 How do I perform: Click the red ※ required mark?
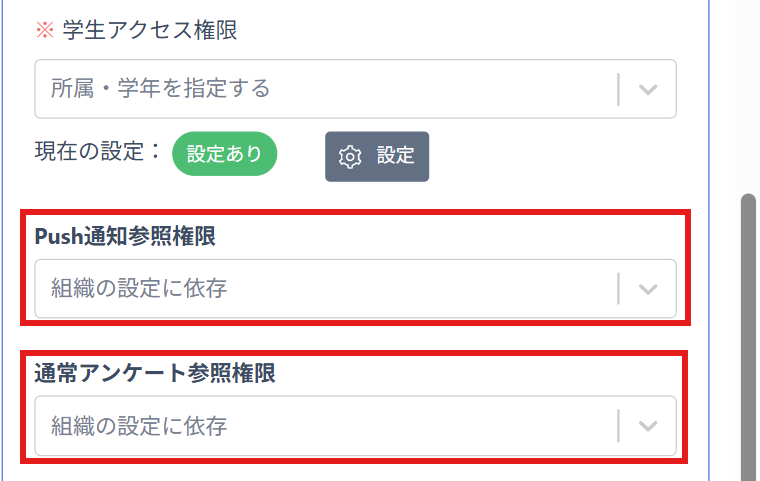pos(44,30)
